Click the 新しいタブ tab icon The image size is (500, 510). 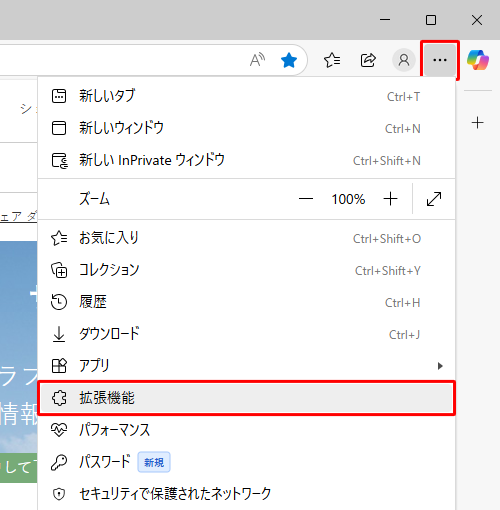coord(59,96)
